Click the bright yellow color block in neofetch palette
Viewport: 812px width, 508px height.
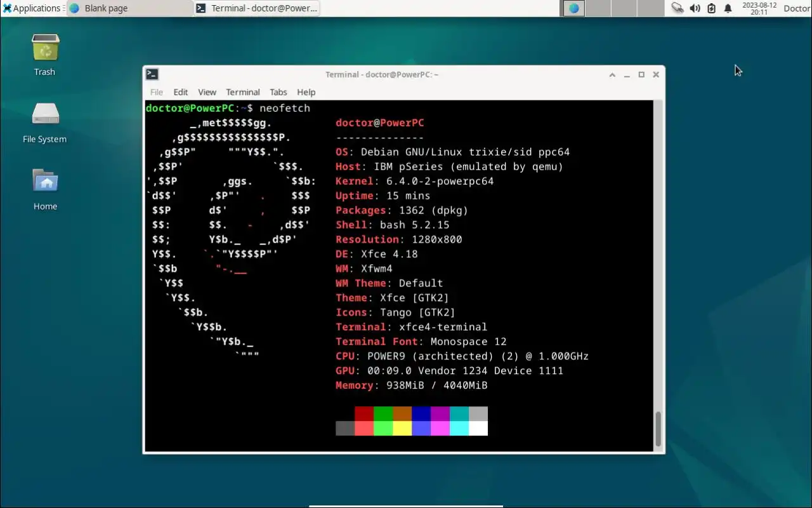coord(402,429)
